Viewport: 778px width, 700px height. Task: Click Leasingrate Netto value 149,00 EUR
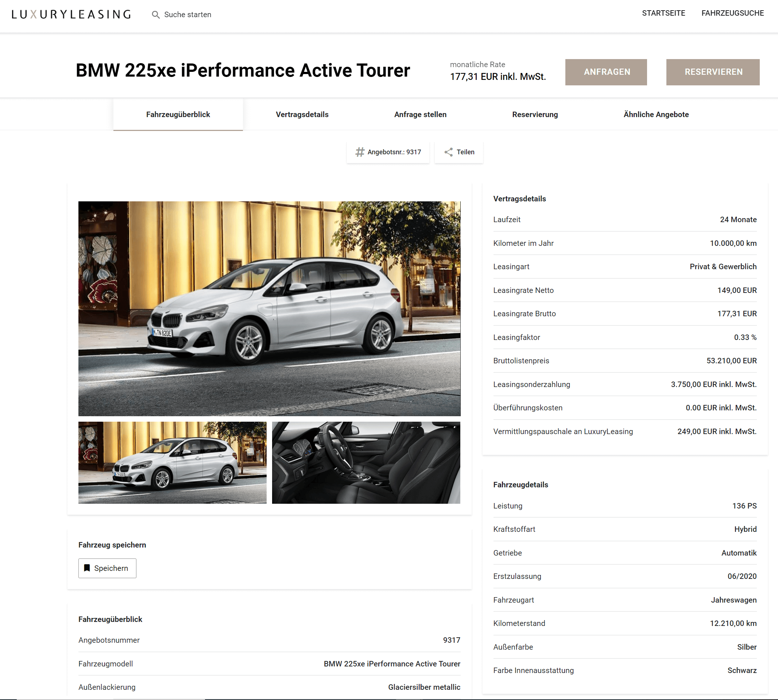pyautogui.click(x=737, y=290)
